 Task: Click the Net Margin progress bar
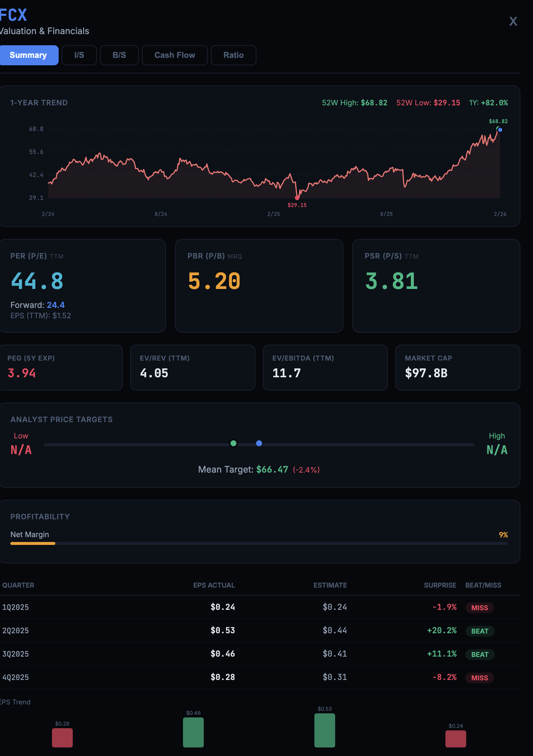click(259, 543)
